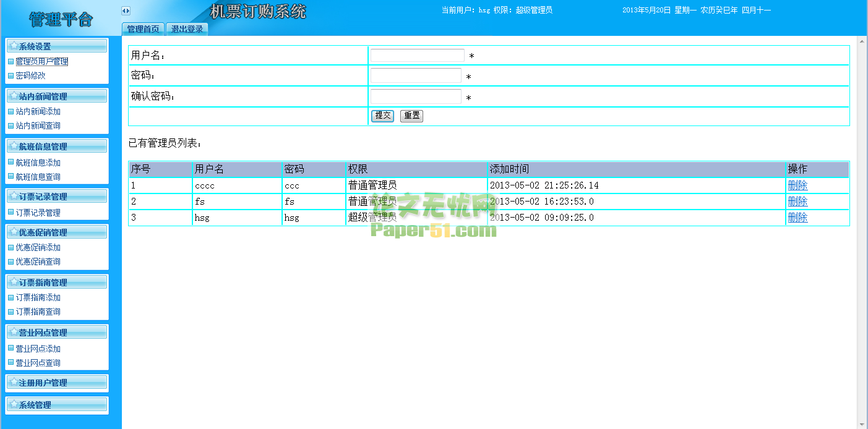This screenshot has height=429, width=868.
Task: Select 航班信息查询 in the sidebar
Action: 38,177
